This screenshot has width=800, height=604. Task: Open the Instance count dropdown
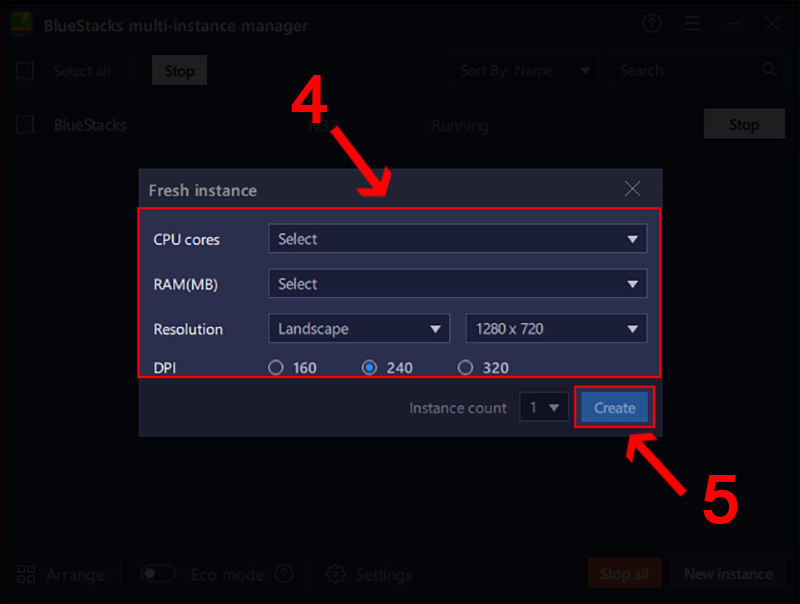click(x=544, y=407)
